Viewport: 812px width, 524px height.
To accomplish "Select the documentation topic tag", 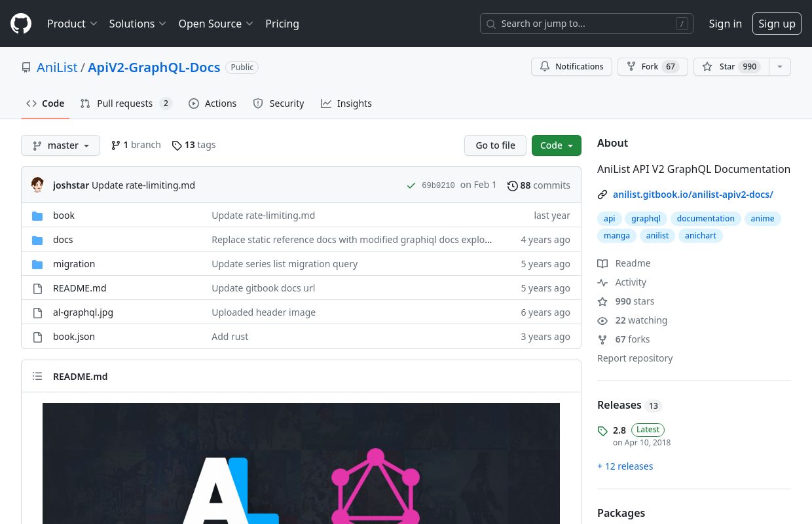I will (705, 219).
